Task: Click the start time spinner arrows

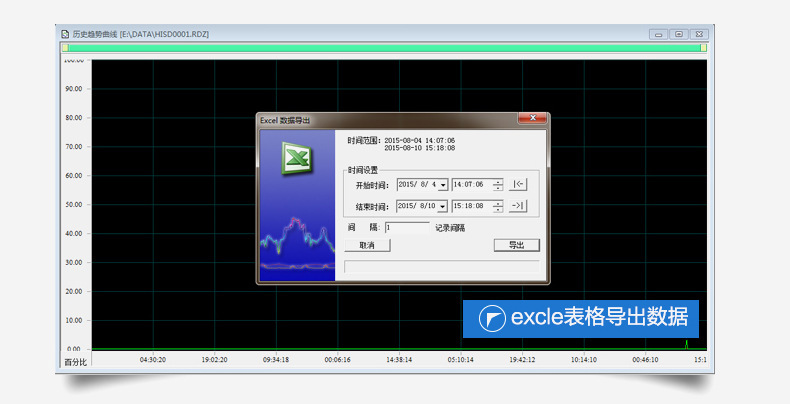Action: (498, 185)
